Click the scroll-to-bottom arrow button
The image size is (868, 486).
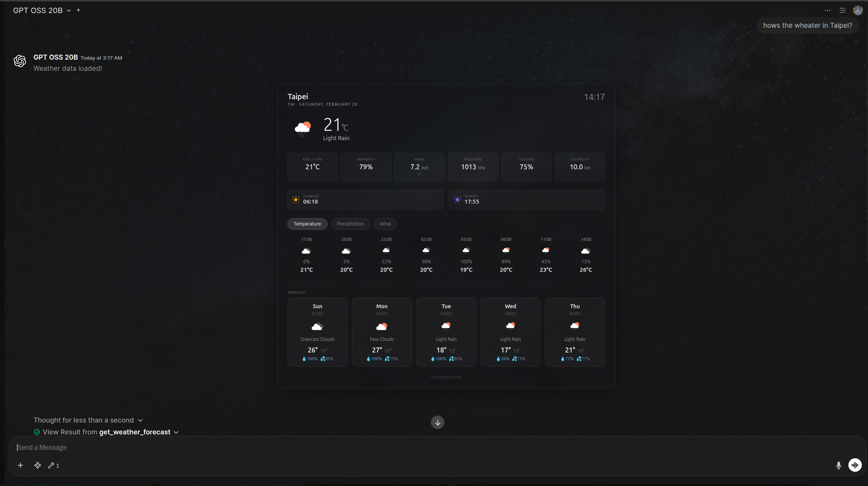[x=437, y=422]
